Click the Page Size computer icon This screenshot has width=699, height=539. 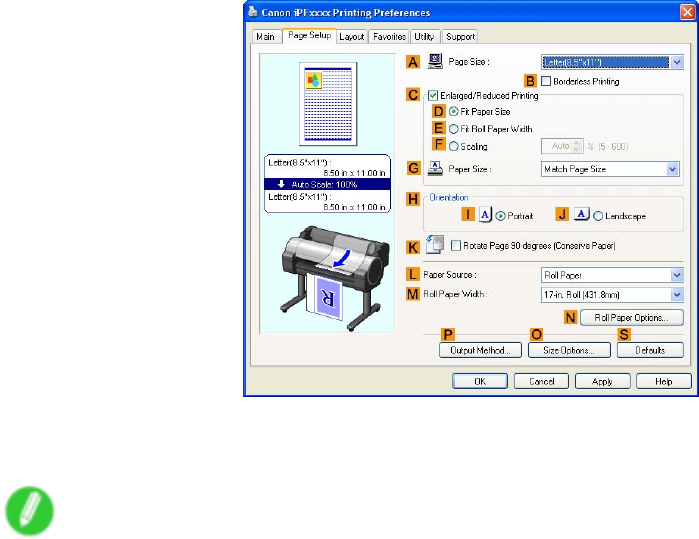[435, 61]
